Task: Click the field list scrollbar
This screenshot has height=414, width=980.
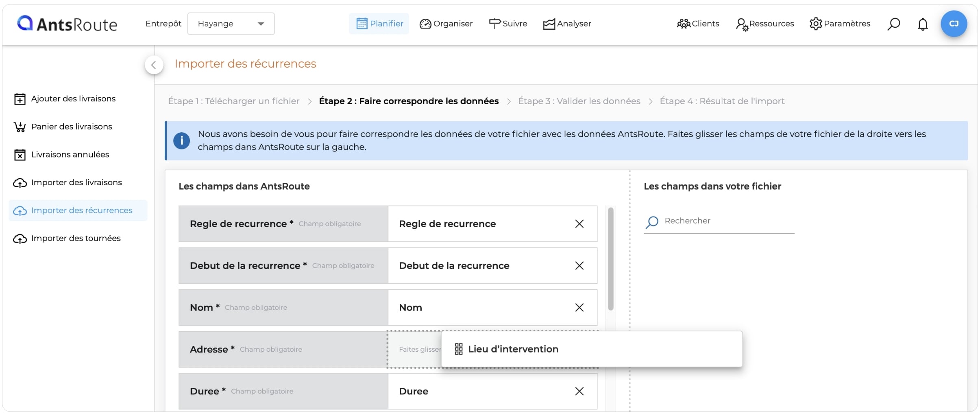Action: coord(610,259)
